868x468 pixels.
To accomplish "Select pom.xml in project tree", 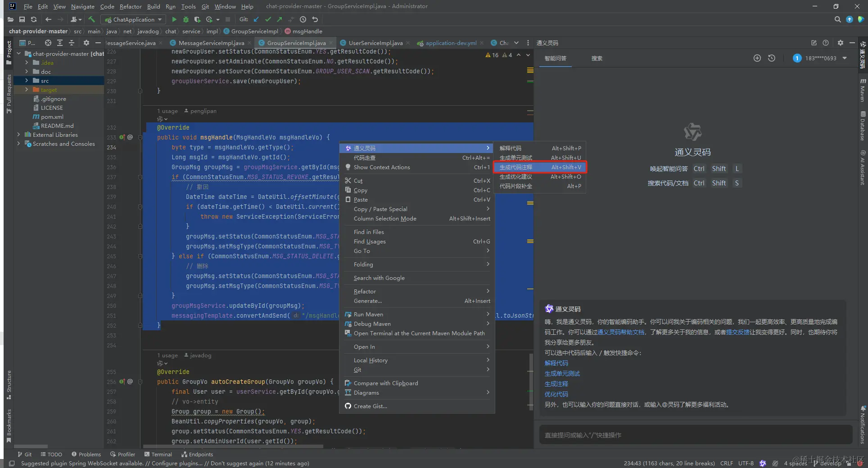I will [52, 117].
